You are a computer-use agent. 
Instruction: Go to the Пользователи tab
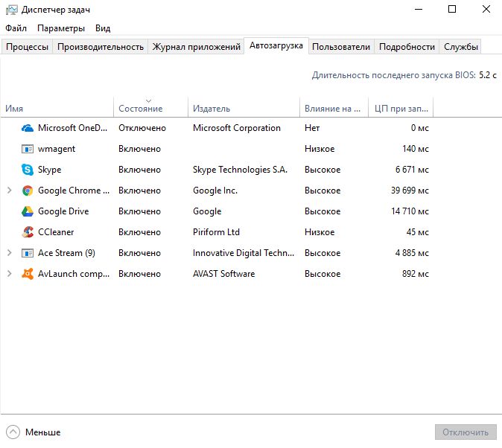(x=341, y=47)
